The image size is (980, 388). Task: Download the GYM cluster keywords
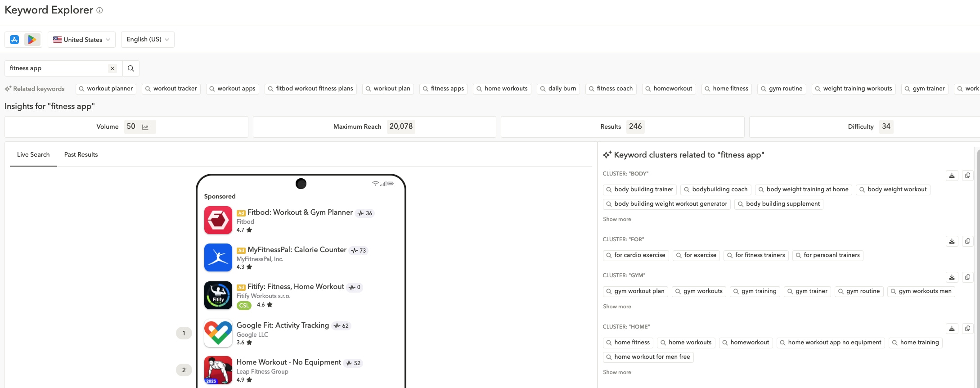[952, 277]
